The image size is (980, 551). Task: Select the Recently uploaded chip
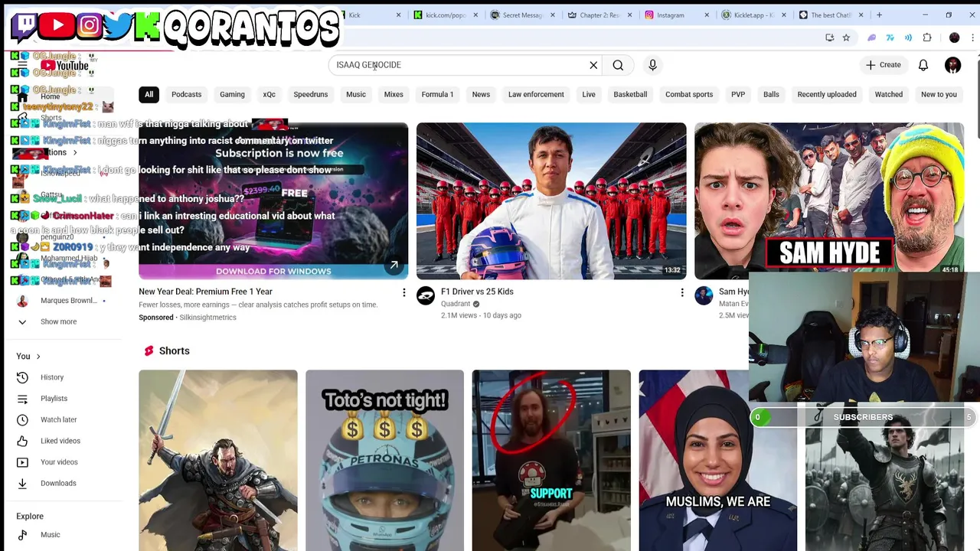[827, 94]
